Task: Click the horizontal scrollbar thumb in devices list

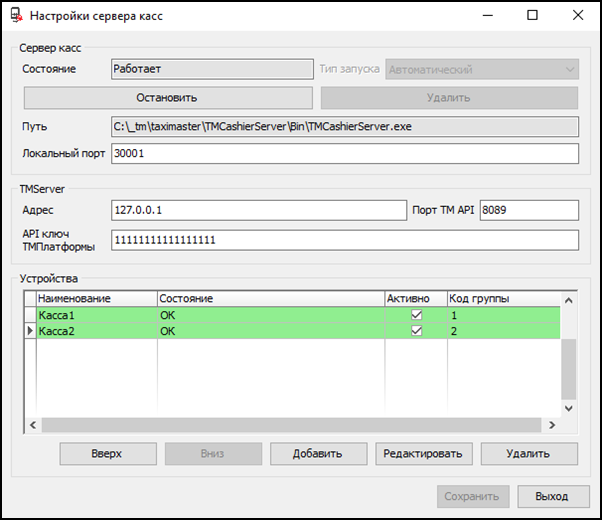Action: tap(291, 425)
